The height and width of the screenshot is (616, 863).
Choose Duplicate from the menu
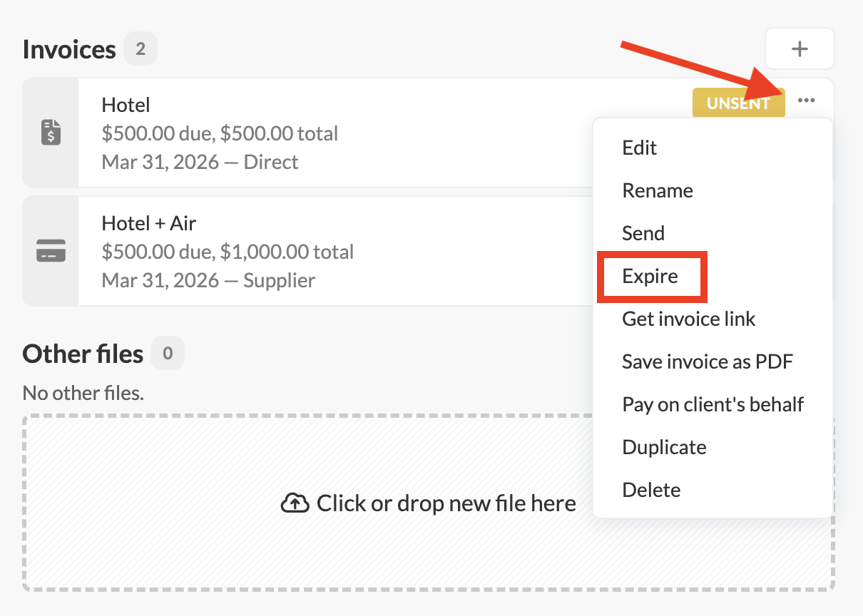click(x=664, y=447)
